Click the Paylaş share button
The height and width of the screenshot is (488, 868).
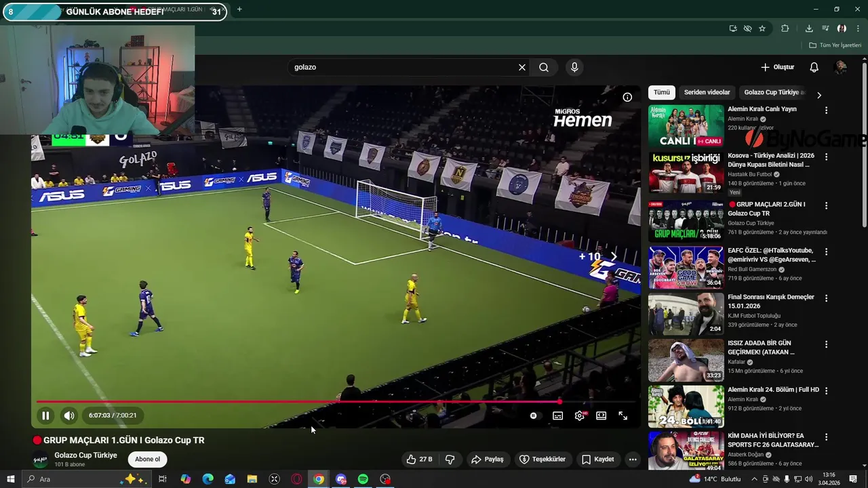pos(488,460)
